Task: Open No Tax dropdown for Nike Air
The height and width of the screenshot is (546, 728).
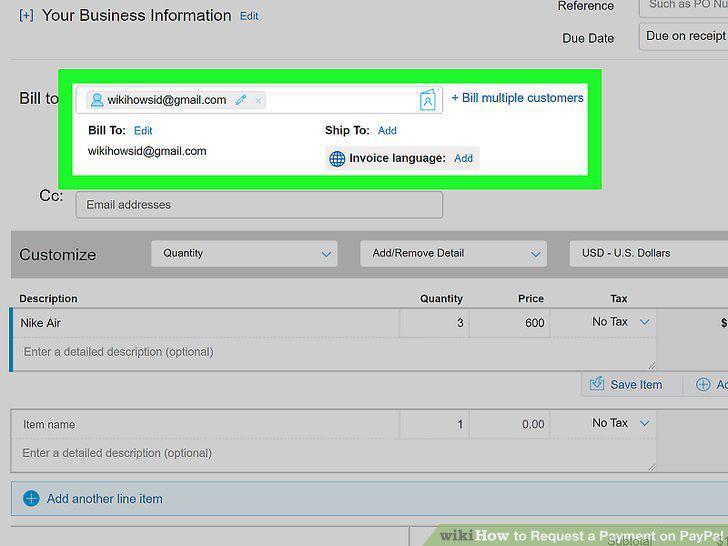Action: (620, 322)
